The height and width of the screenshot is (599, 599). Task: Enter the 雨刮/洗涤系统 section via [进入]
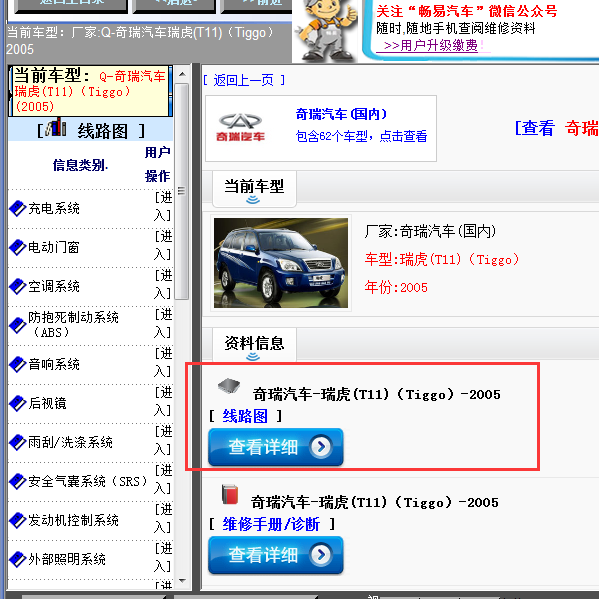point(163,441)
